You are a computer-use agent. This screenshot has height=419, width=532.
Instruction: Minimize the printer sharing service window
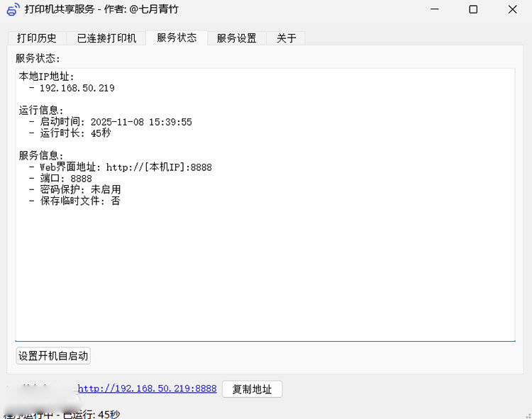point(433,9)
